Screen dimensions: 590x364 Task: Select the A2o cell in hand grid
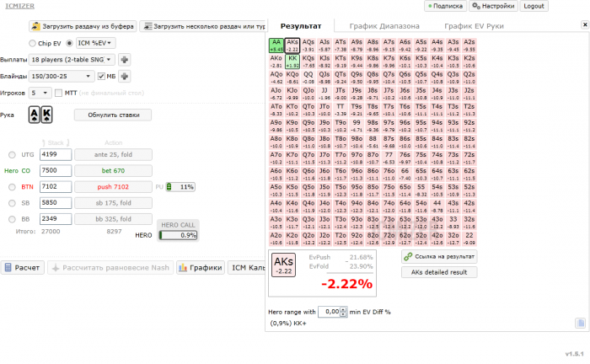point(276,238)
